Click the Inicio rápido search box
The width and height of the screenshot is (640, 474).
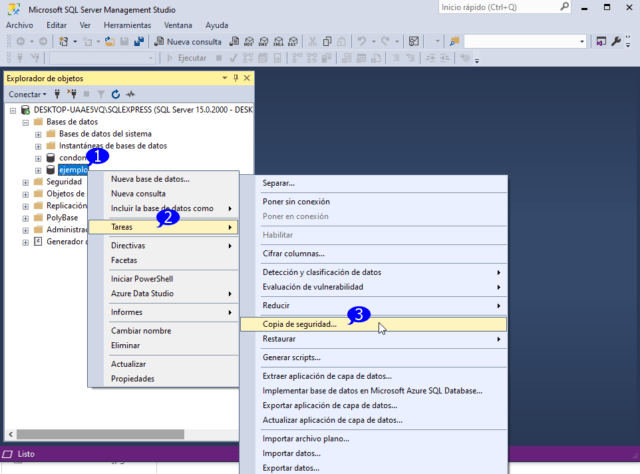point(500,7)
